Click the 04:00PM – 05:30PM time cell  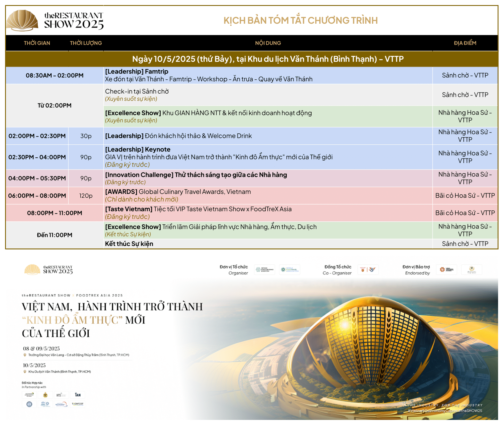pos(37,178)
